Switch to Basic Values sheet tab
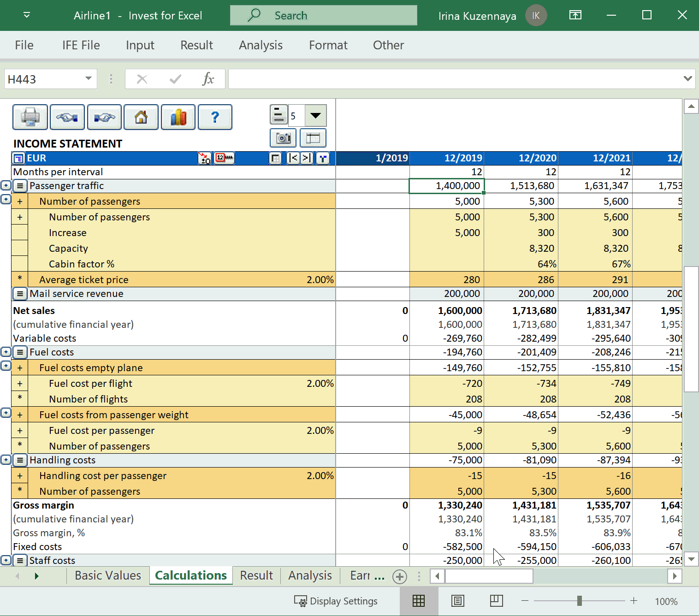The width and height of the screenshot is (699, 616). pyautogui.click(x=108, y=576)
